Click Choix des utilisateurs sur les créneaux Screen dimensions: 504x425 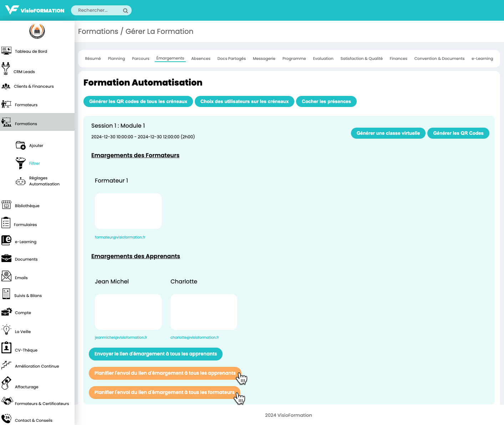pyautogui.click(x=244, y=101)
